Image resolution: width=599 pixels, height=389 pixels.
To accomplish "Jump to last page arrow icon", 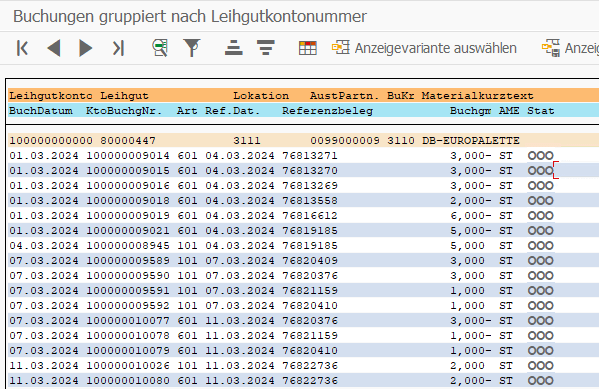I will coord(118,48).
